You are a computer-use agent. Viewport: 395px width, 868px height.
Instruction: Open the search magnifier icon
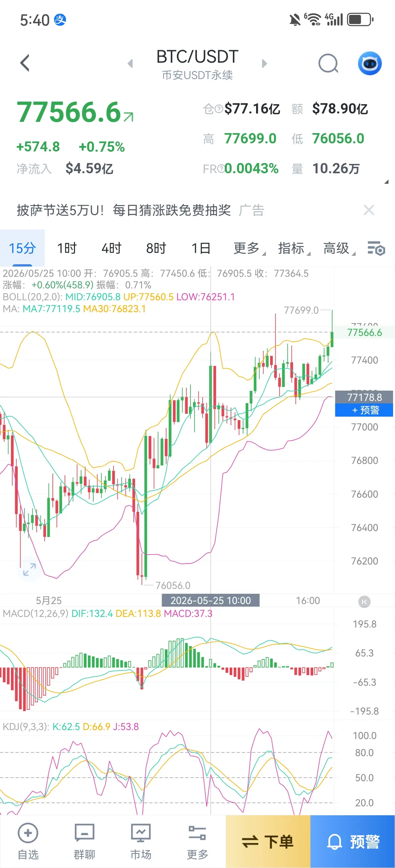328,63
